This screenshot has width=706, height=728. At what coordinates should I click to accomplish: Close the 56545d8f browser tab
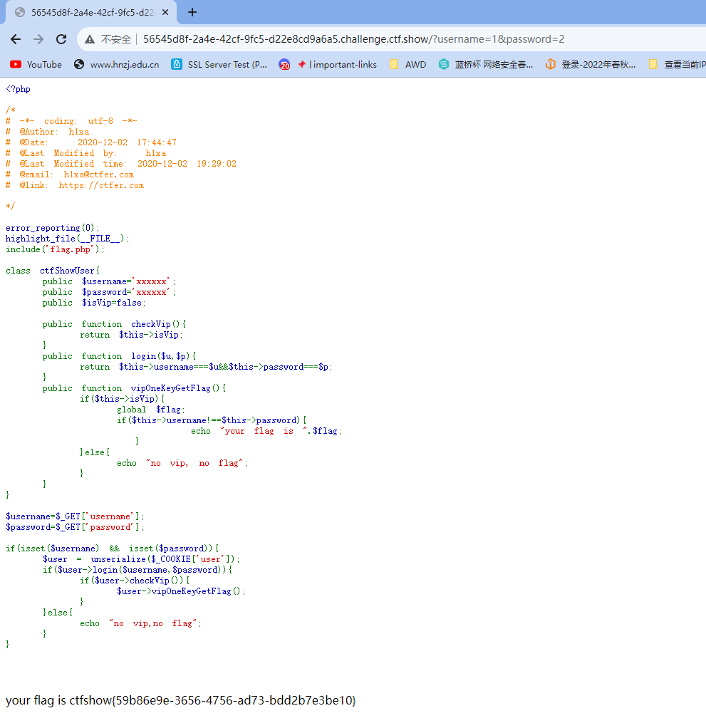tap(165, 13)
